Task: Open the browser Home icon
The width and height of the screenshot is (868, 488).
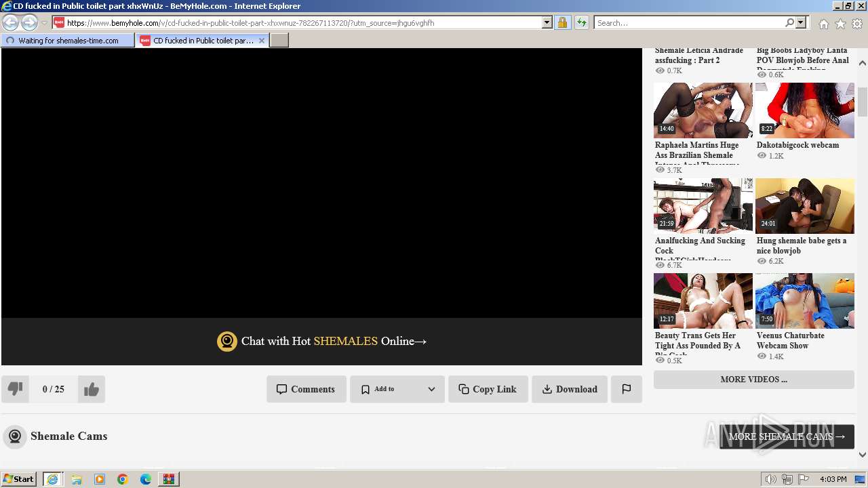Action: 823,24
